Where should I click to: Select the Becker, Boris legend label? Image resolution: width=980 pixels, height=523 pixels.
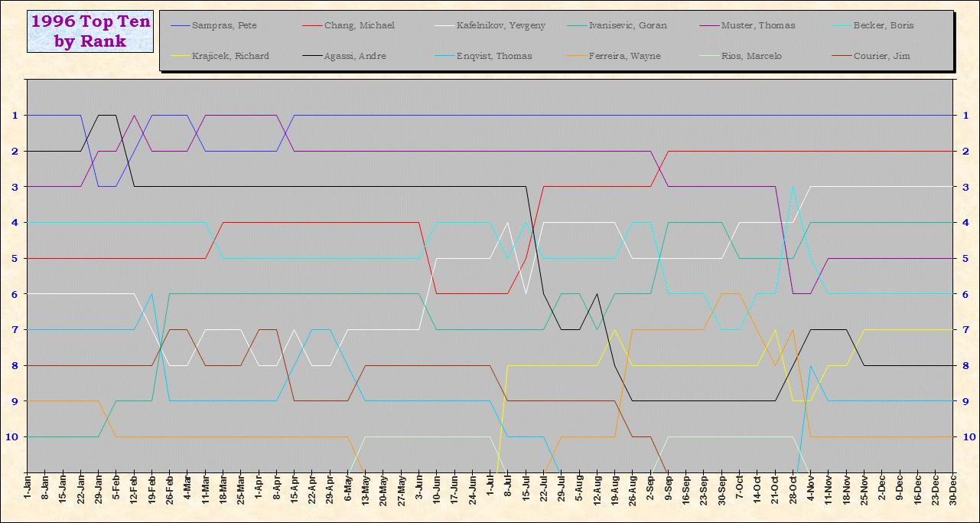pyautogui.click(x=885, y=26)
